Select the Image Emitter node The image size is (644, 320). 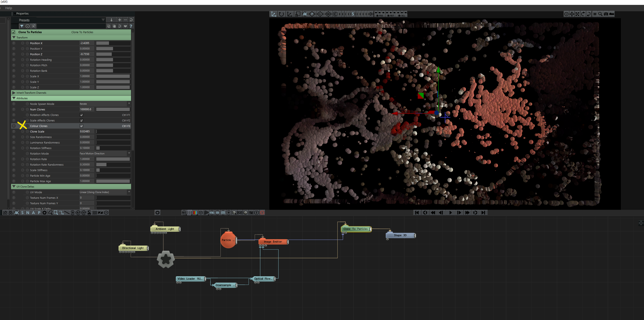tap(273, 242)
